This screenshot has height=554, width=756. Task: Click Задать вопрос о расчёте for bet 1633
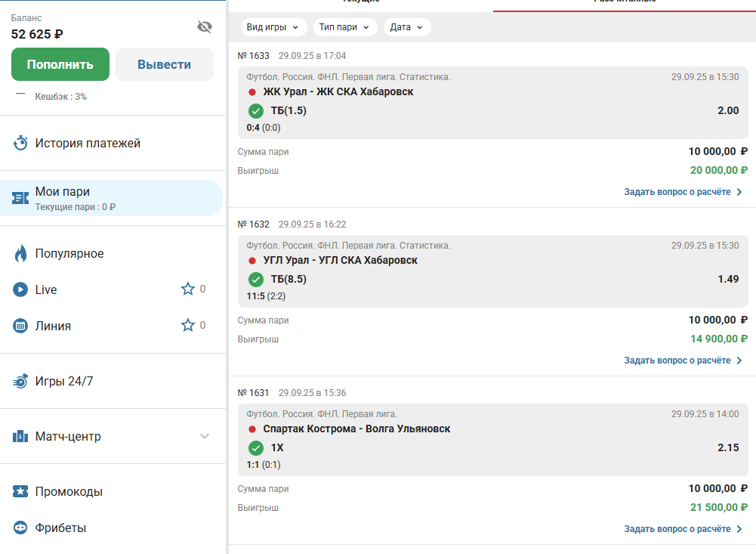[x=677, y=191]
